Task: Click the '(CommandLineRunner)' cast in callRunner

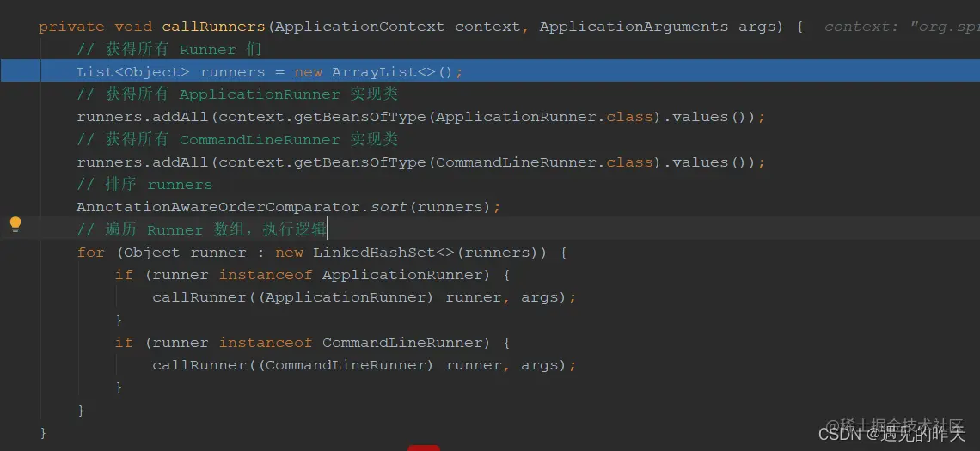Action: [x=346, y=365]
